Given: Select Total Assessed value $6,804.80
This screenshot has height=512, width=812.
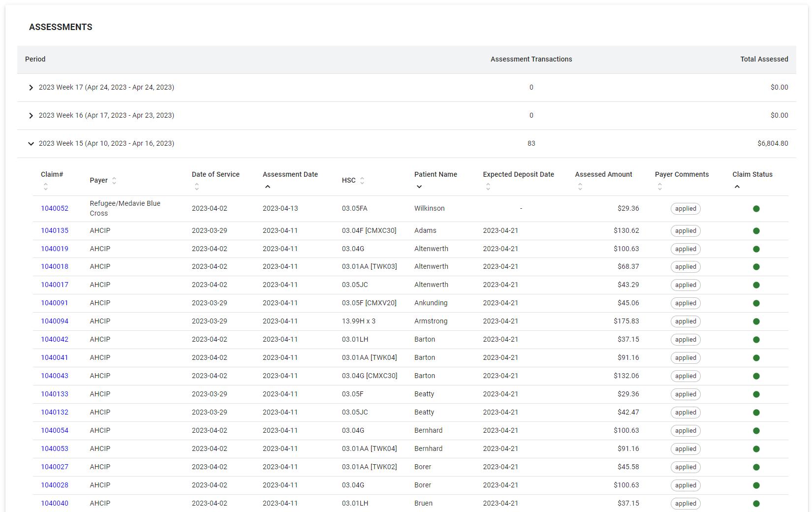Looking at the screenshot, I should click(x=773, y=144).
